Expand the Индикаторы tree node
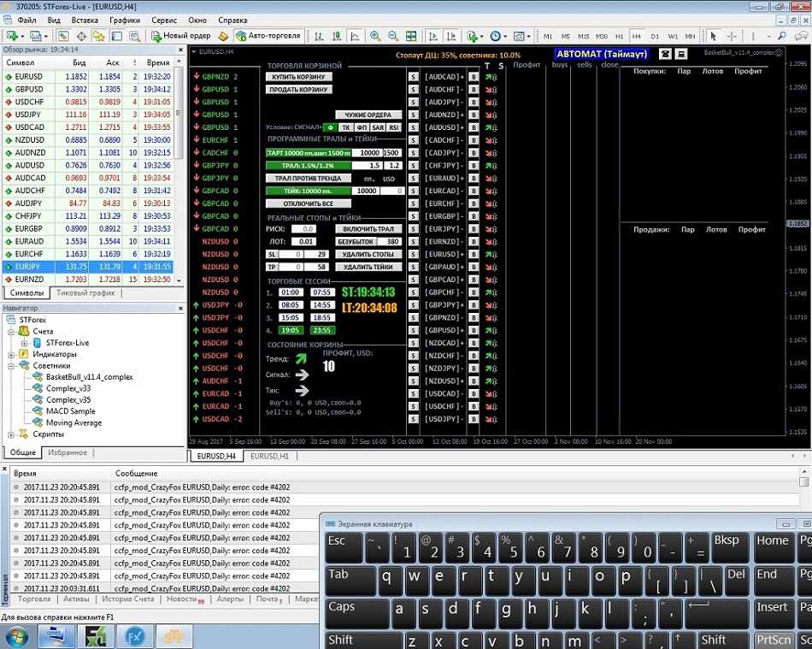 coord(10,354)
